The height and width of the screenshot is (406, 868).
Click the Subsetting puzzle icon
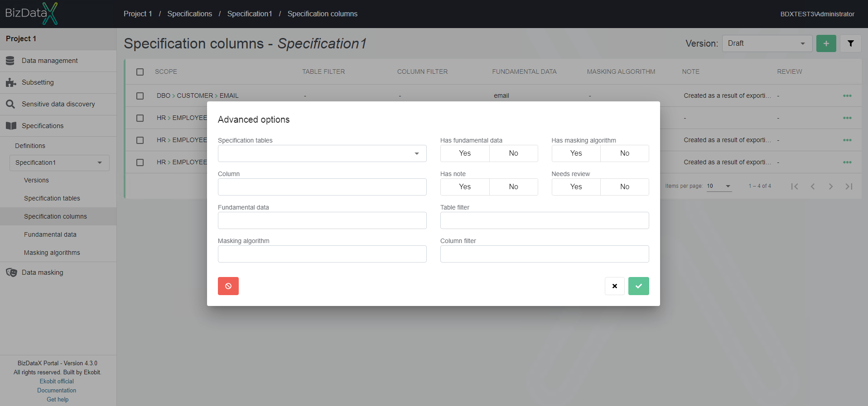(x=11, y=82)
